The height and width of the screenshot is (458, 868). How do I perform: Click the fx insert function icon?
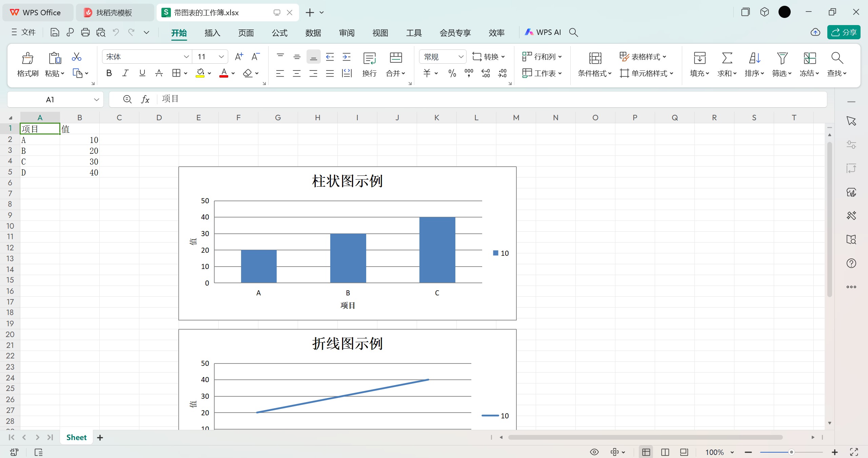[x=145, y=99]
